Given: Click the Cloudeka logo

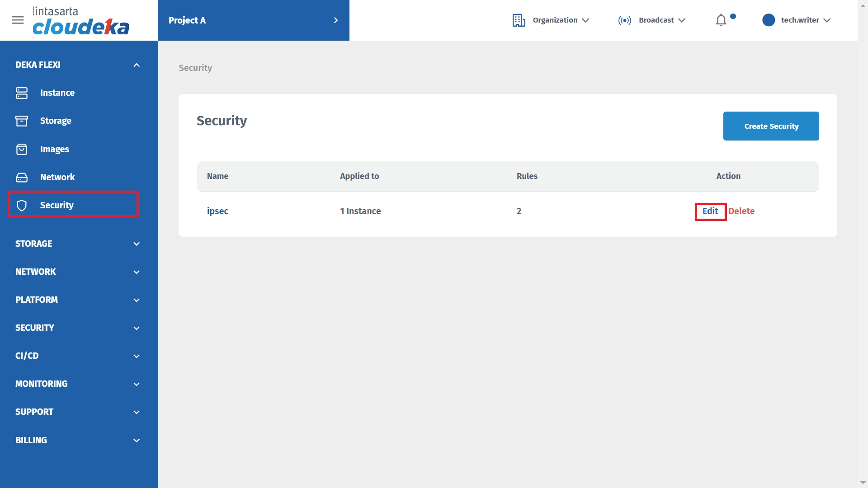Looking at the screenshot, I should point(80,21).
